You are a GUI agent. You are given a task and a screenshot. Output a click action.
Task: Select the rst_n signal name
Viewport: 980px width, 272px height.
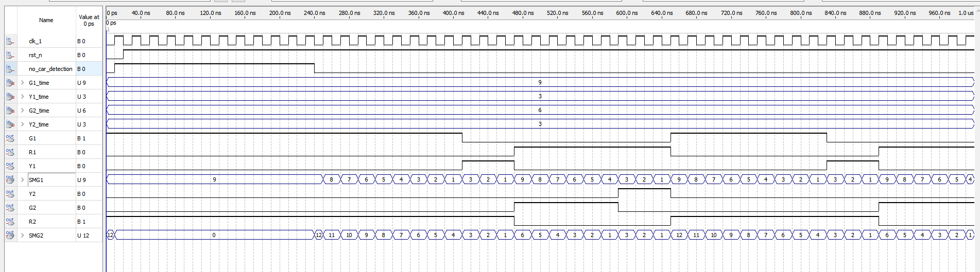point(35,55)
